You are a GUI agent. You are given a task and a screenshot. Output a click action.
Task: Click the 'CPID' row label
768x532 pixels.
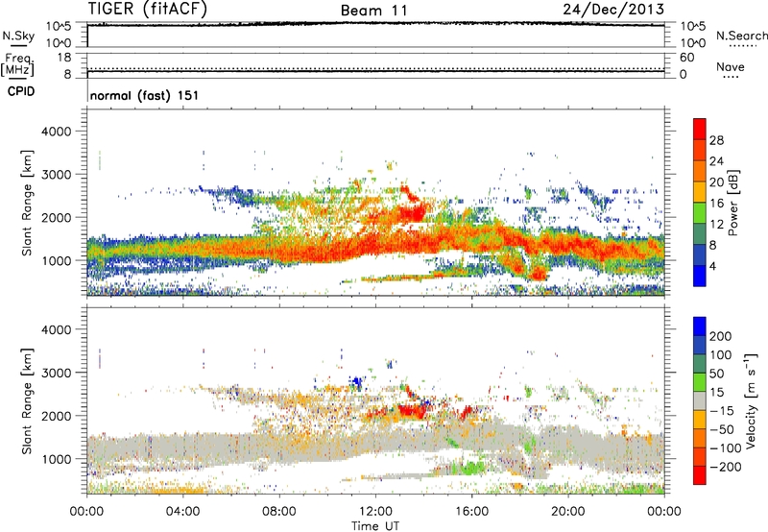[x=21, y=91]
